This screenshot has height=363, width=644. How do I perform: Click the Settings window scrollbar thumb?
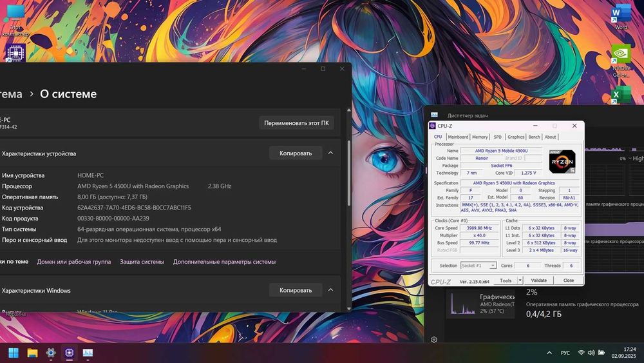349,173
